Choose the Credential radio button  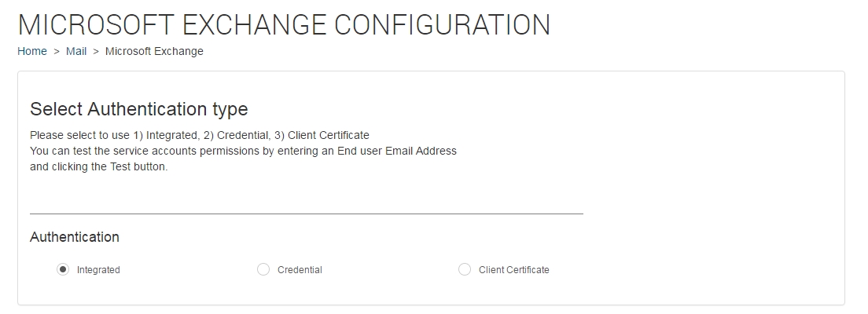[x=263, y=269]
